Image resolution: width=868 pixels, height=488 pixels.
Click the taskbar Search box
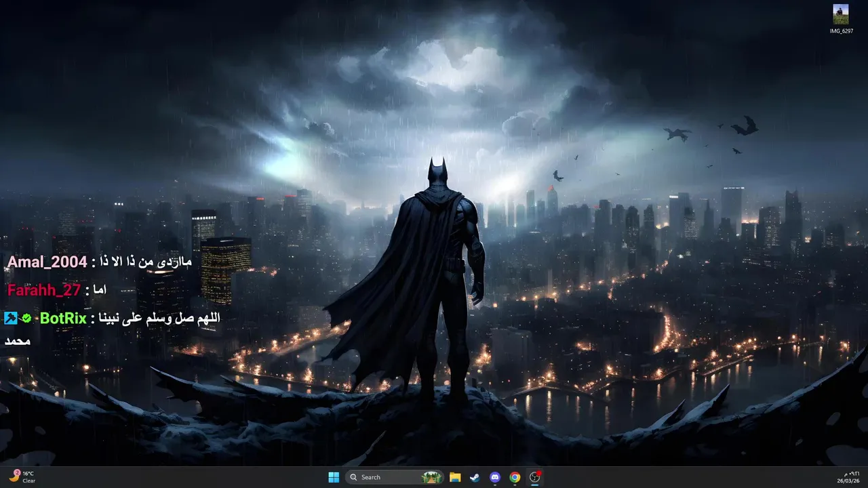[395, 477]
